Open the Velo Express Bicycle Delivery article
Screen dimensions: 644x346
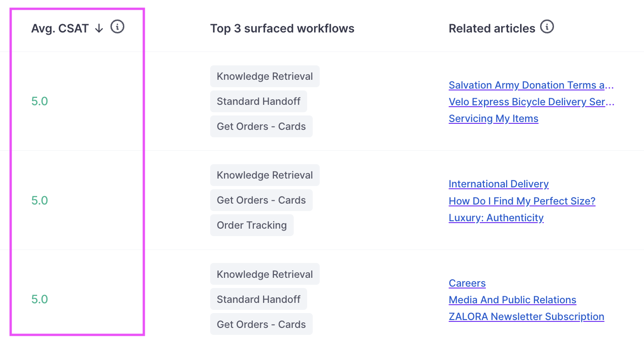(531, 102)
